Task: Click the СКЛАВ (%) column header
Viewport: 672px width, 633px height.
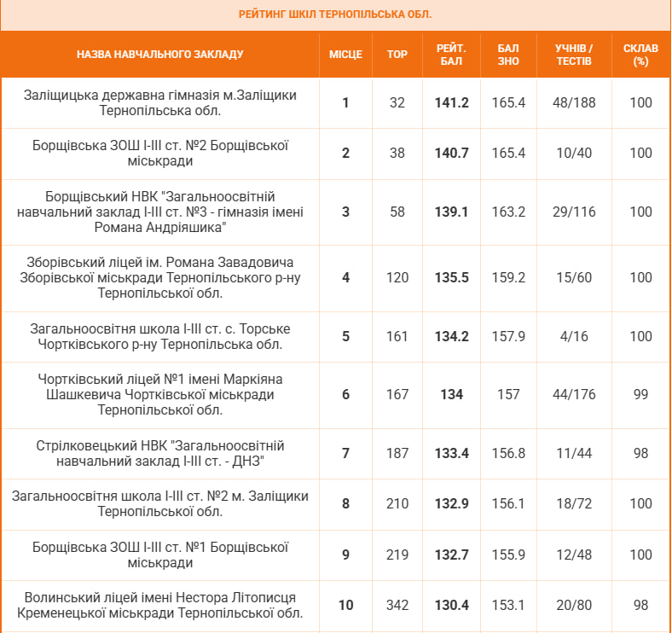Action: click(640, 55)
